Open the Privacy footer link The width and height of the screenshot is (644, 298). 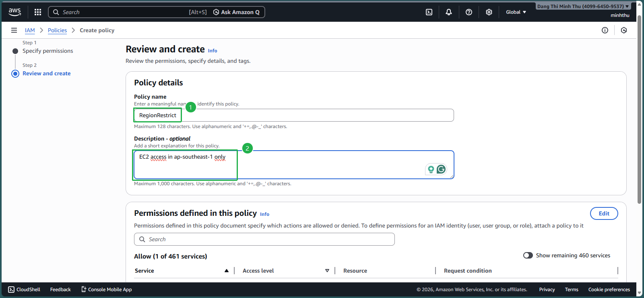[547, 290]
